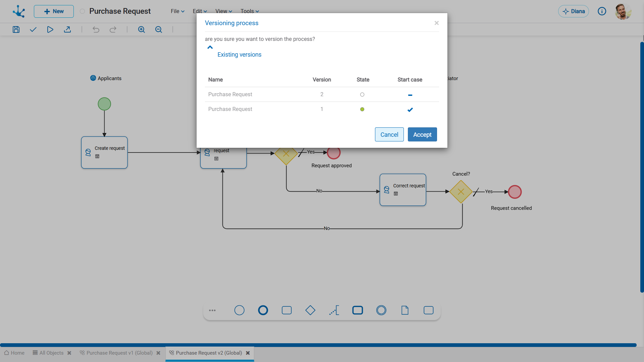Viewport: 644px width, 362px height.
Task: Open the View dropdown menu
Action: coord(224,11)
